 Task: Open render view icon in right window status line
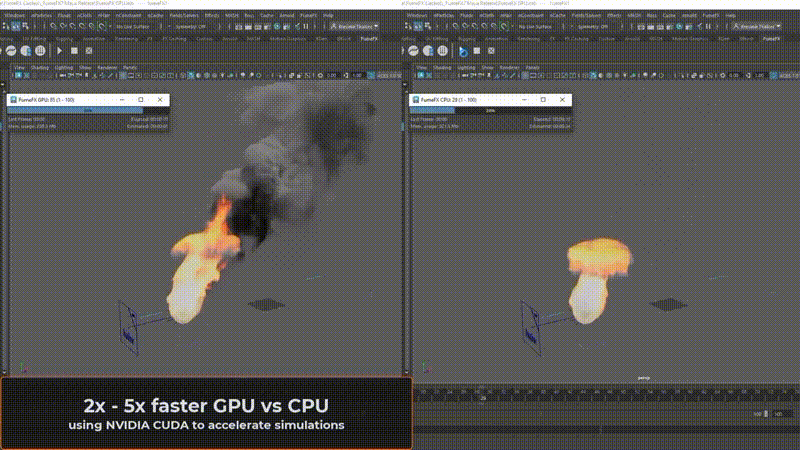pyautogui.click(x=640, y=26)
